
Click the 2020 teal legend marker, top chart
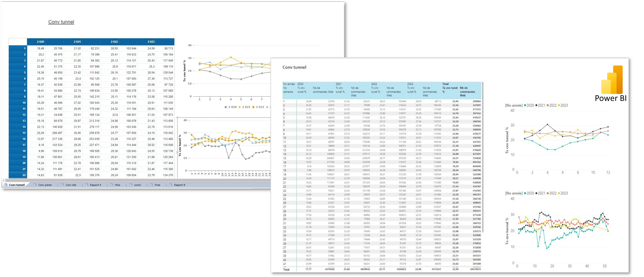click(525, 105)
